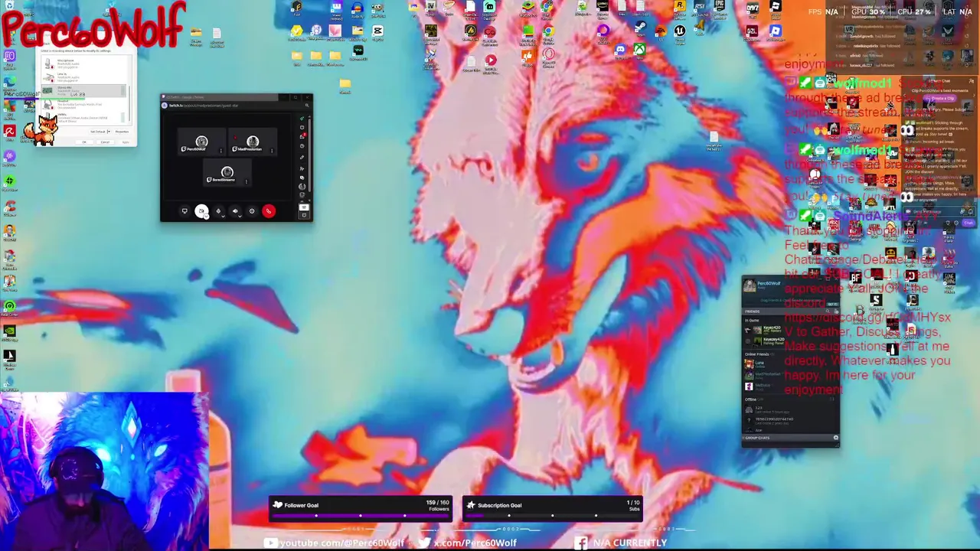980x551 pixels.
Task: Expand Group Chats in Steam friends
Action: click(757, 438)
